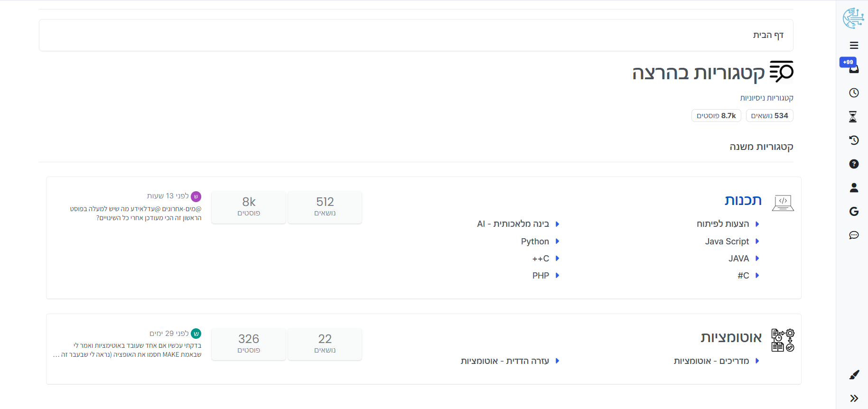This screenshot has height=409, width=868.
Task: Click the Google 'G' icon in the sidebar
Action: coord(854,212)
